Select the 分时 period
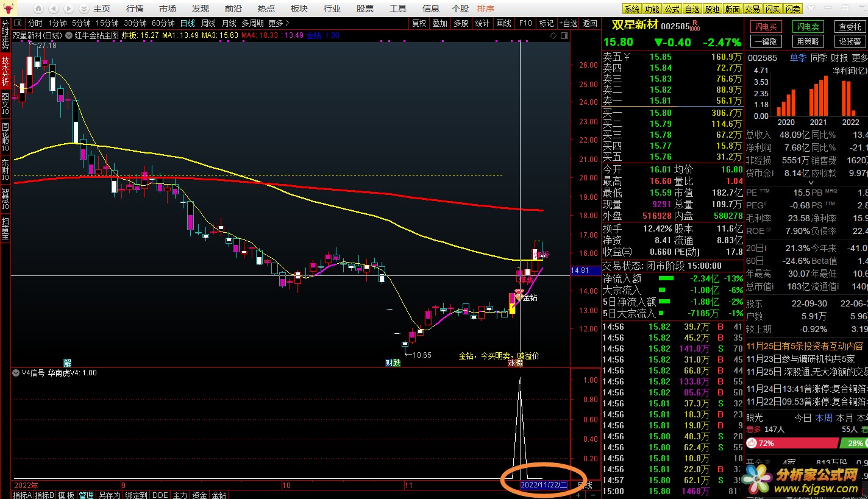The image size is (868, 499). 35,23
